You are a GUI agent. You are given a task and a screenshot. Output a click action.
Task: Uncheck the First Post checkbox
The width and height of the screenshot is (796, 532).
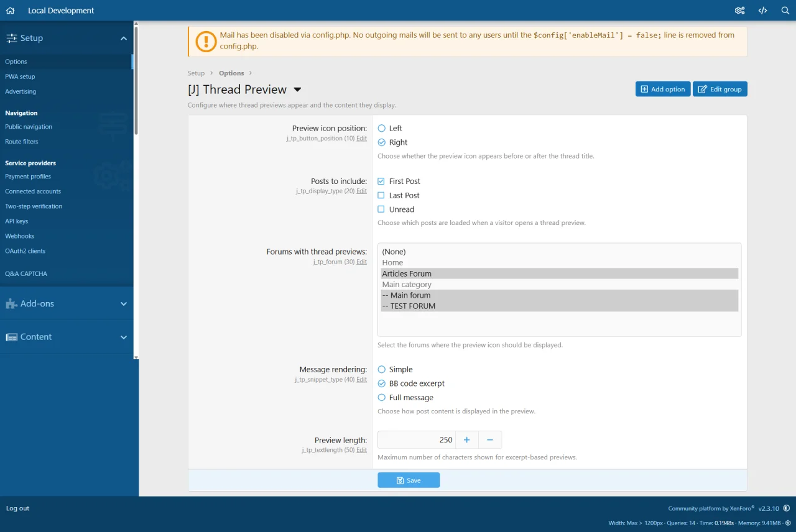coord(381,181)
